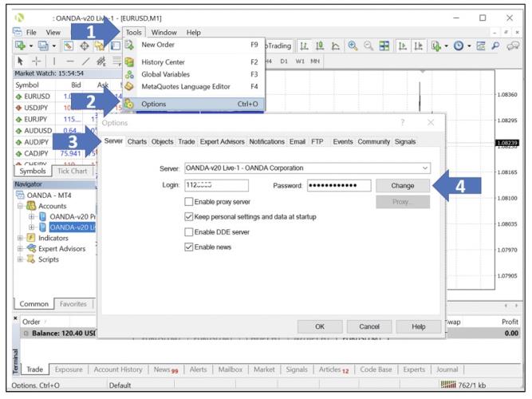Expand the Scripts tree node
The image size is (532, 399).
click(20, 260)
